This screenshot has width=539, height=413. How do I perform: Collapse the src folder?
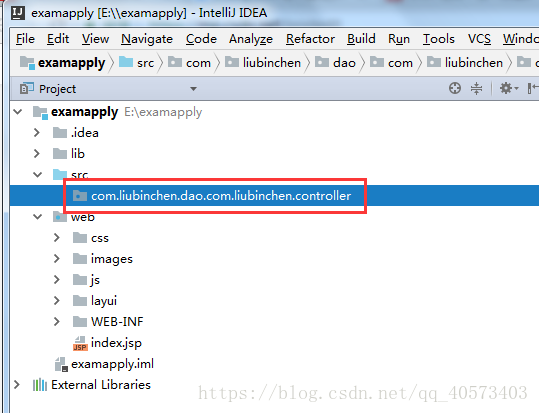pyautogui.click(x=37, y=175)
